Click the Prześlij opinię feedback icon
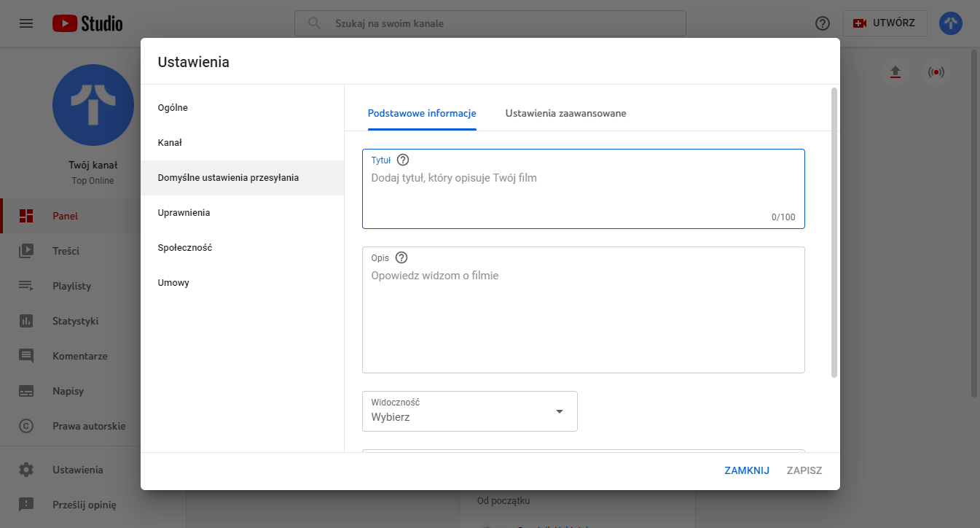This screenshot has height=528, width=980. click(x=26, y=505)
